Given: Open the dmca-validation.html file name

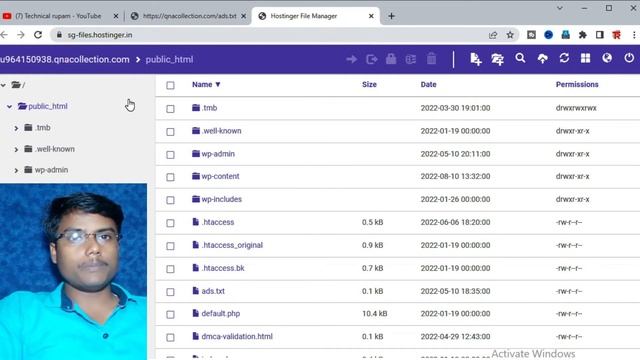Looking at the screenshot, I should coord(237,336).
